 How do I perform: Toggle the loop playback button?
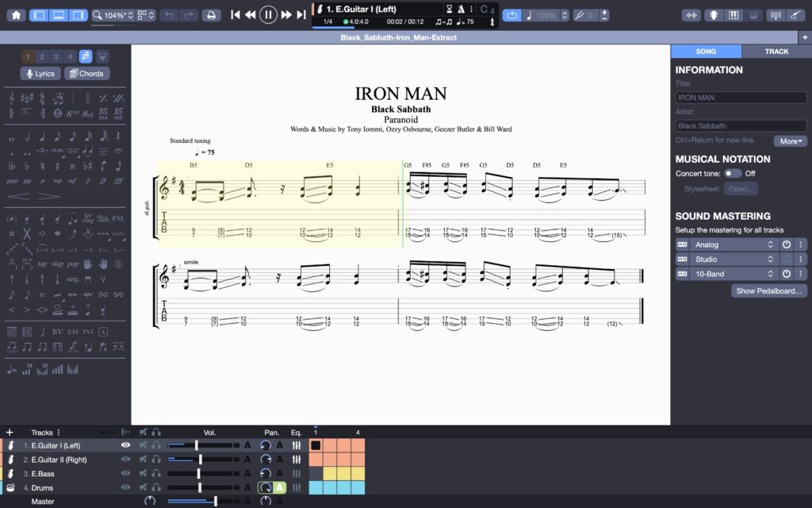511,15
